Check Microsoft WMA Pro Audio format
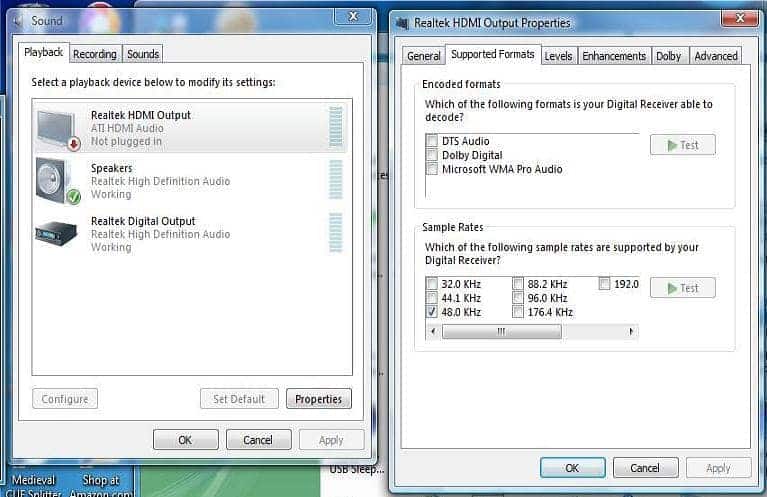767x497 pixels. (x=431, y=169)
